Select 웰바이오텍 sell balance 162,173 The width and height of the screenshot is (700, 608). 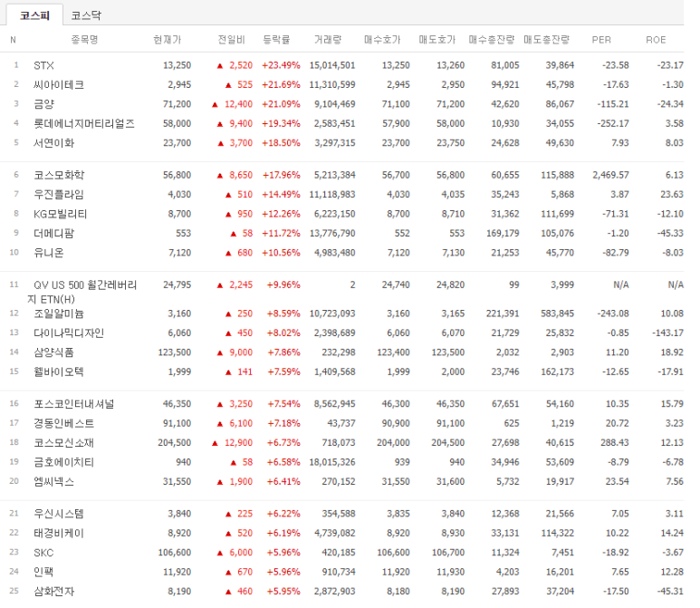coord(558,372)
